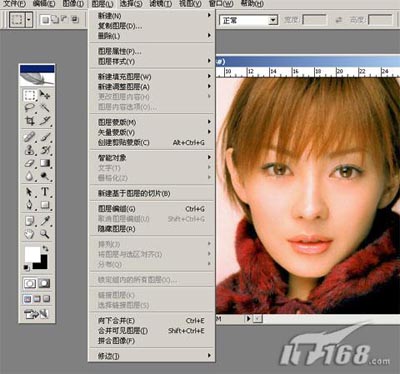Select the Slice tool

coord(45,120)
